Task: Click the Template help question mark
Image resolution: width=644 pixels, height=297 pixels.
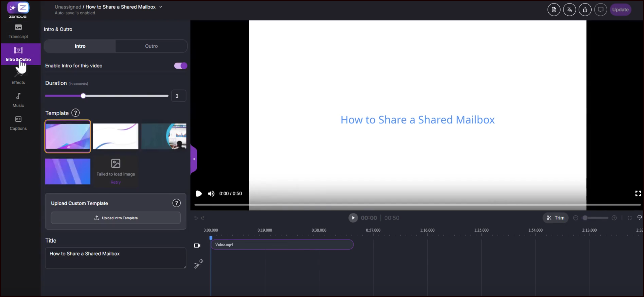Action: click(75, 113)
